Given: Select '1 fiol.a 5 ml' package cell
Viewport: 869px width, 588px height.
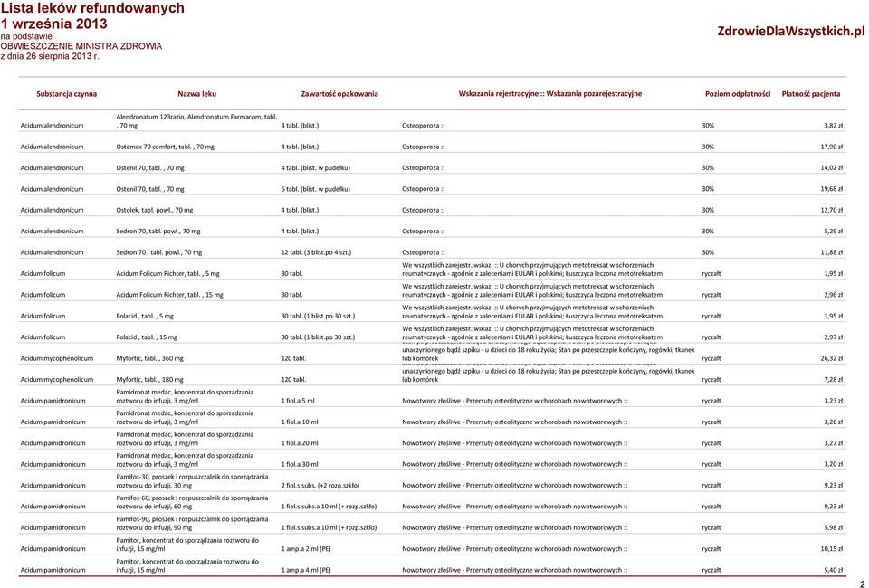Looking at the screenshot, I should pyautogui.click(x=298, y=401).
